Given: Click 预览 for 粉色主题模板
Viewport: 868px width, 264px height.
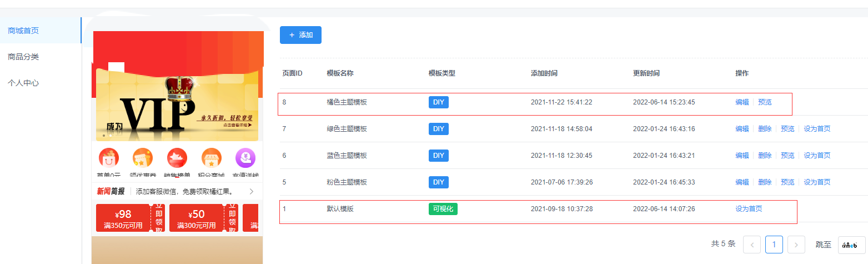Looking at the screenshot, I should click(x=787, y=182).
